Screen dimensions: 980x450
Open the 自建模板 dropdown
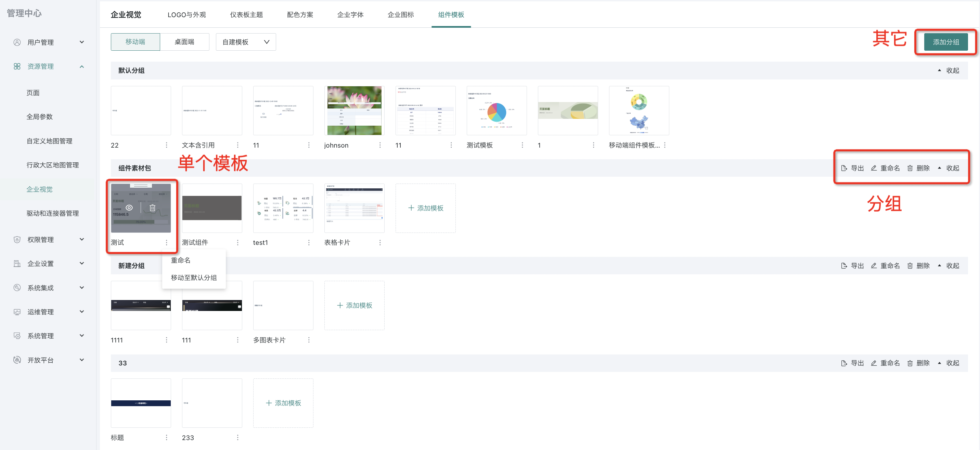tap(246, 42)
